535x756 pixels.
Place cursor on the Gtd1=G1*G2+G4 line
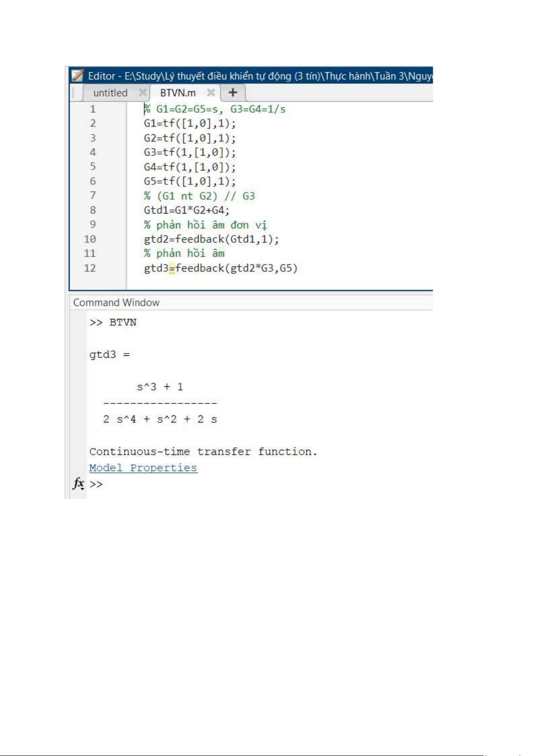coord(186,210)
